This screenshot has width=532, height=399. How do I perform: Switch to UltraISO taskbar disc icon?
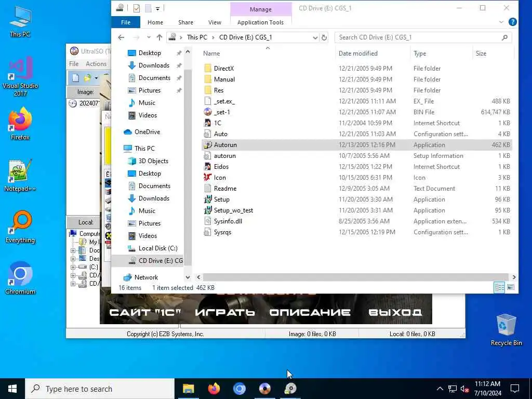click(x=264, y=389)
